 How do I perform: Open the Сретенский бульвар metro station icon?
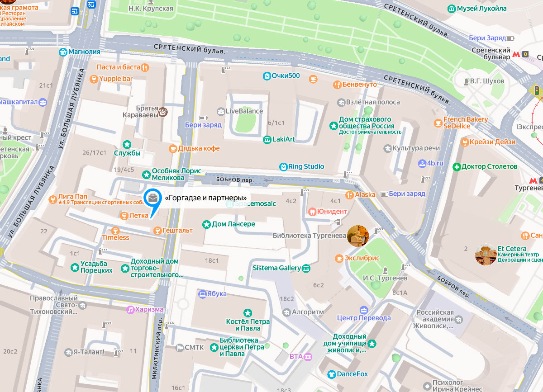click(516, 54)
